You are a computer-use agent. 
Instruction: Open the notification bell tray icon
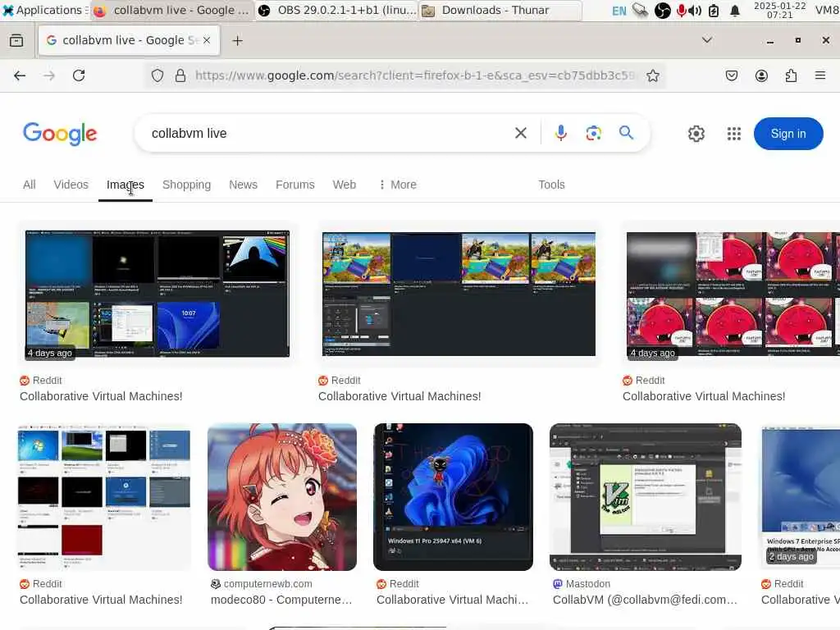coord(735,11)
